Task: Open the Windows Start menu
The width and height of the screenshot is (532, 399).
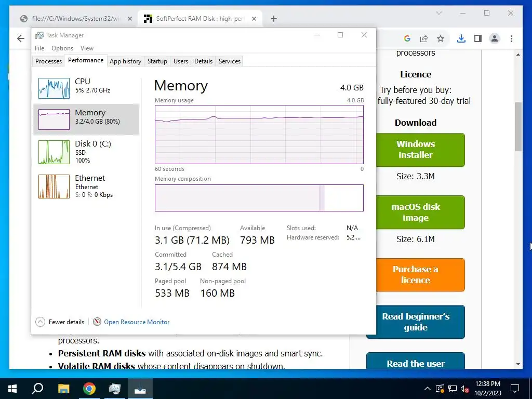Action: pos(12,389)
